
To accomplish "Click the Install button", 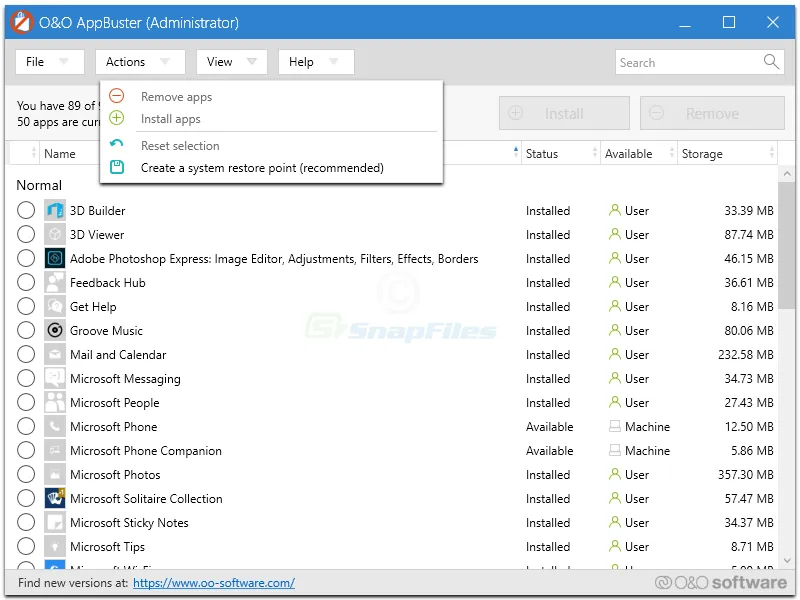I will (x=564, y=113).
